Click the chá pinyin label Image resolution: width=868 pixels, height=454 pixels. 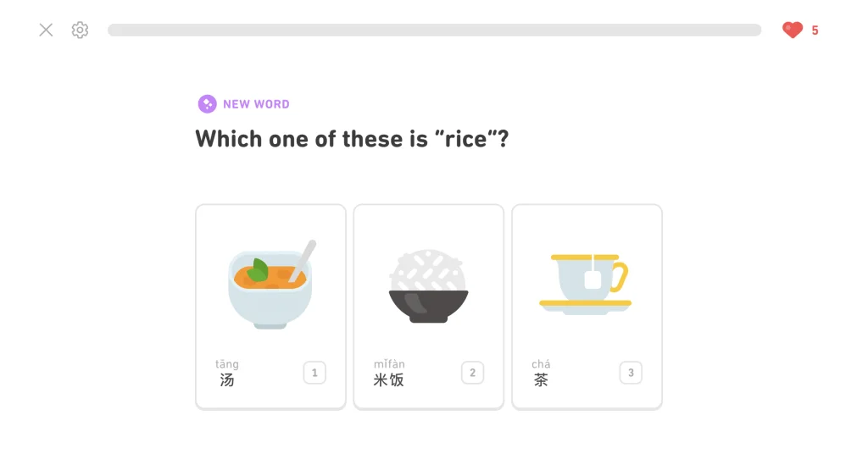(541, 364)
